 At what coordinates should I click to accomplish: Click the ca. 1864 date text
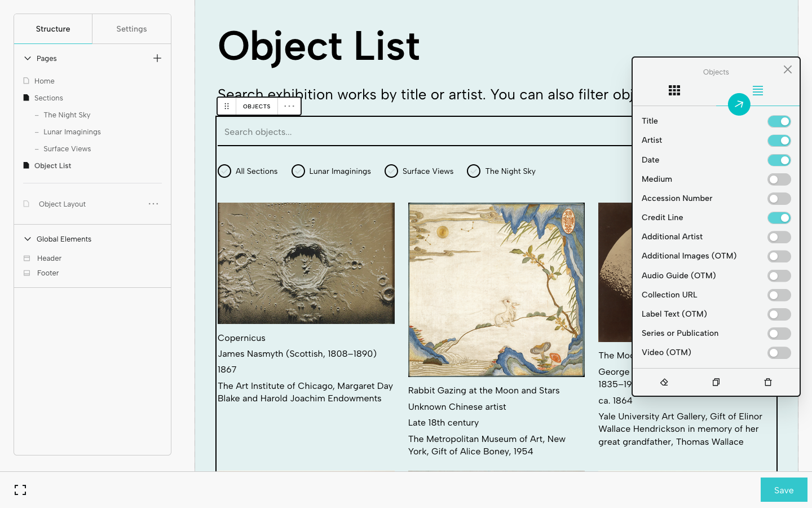pyautogui.click(x=615, y=401)
